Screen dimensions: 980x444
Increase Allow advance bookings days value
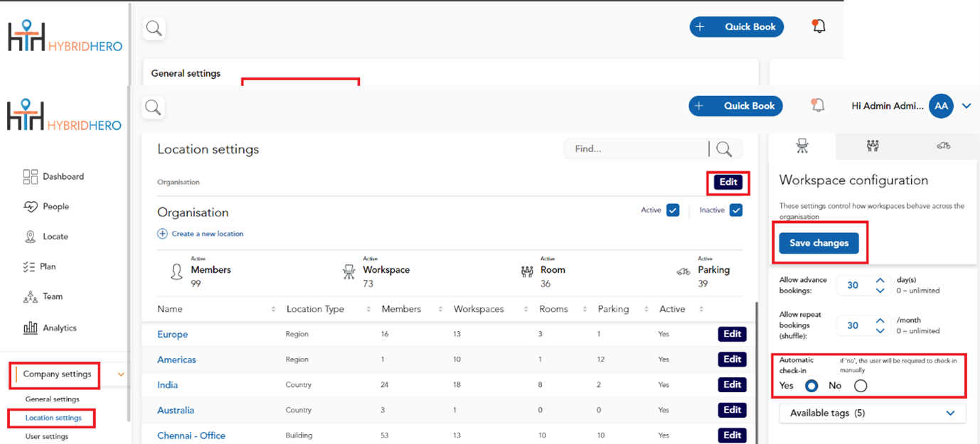pyautogui.click(x=880, y=281)
